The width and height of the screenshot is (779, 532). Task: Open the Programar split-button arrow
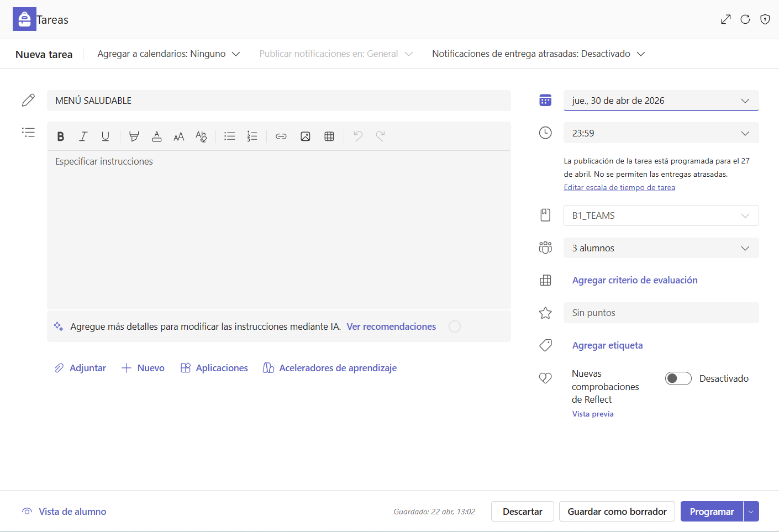[751, 512]
